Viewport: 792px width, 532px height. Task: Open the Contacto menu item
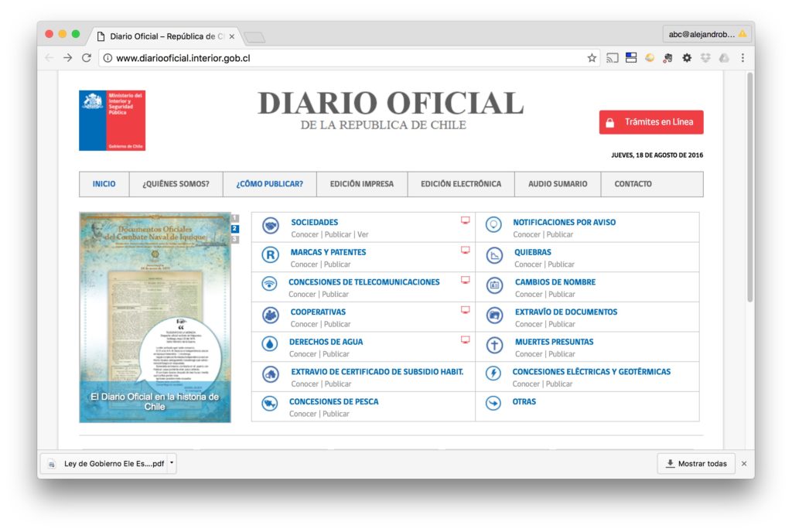pyautogui.click(x=633, y=184)
